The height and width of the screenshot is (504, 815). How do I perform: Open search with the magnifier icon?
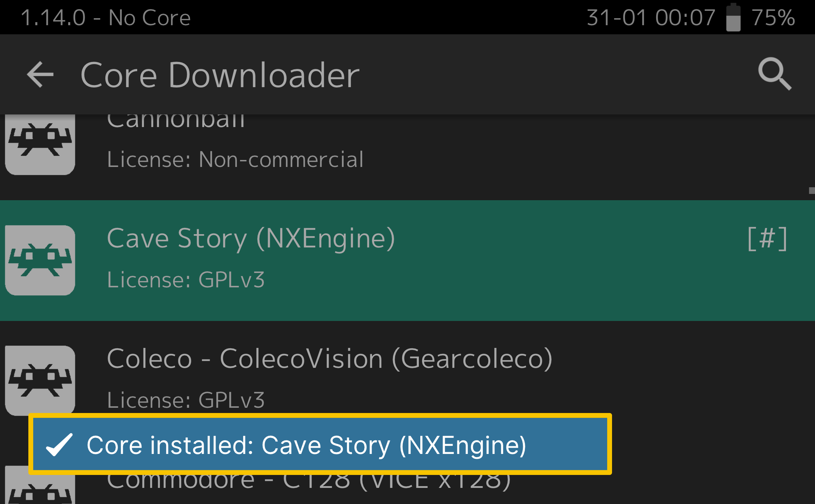tap(774, 74)
